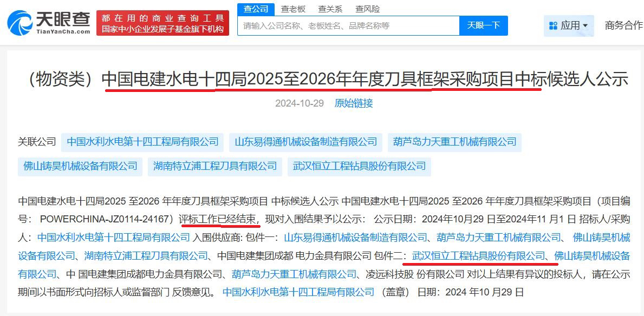Select the 查公司 search tab

pyautogui.click(x=256, y=9)
